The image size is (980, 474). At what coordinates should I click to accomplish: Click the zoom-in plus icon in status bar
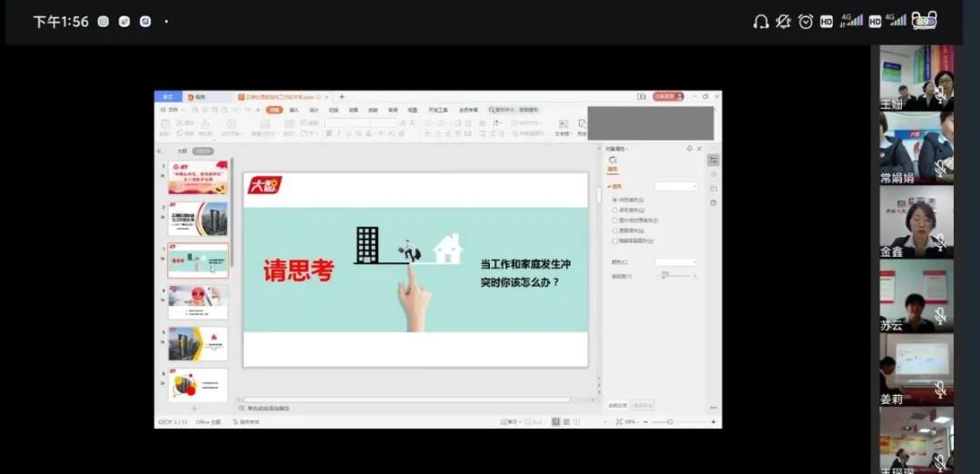pyautogui.click(x=713, y=422)
